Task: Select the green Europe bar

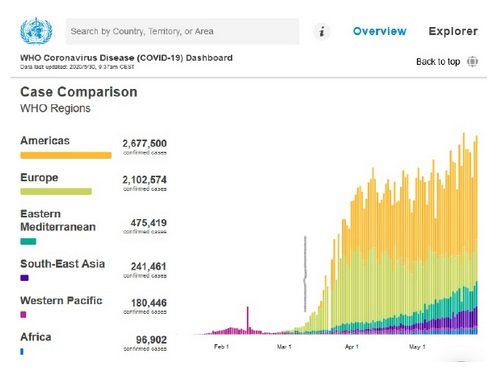Action: 56,191
